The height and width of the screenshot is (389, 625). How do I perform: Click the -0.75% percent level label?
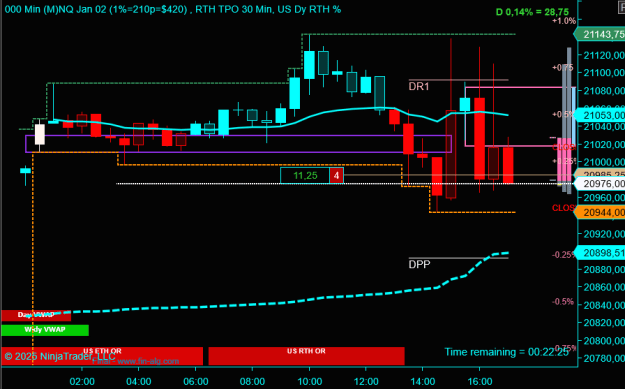tap(565, 348)
